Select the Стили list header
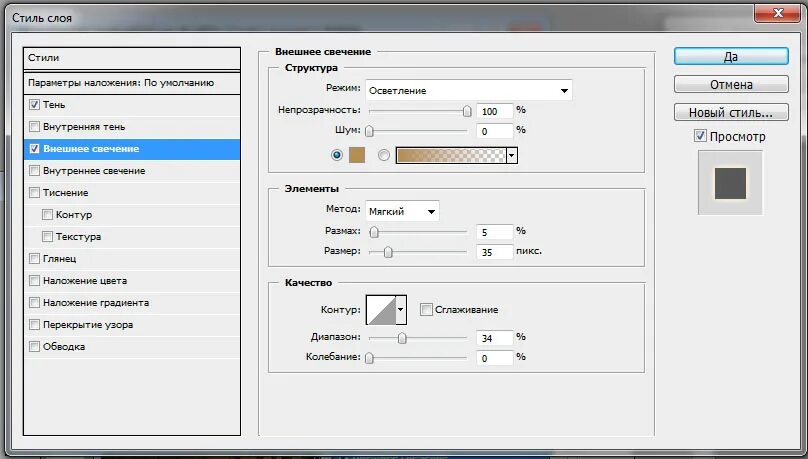The image size is (808, 459). (x=132, y=58)
